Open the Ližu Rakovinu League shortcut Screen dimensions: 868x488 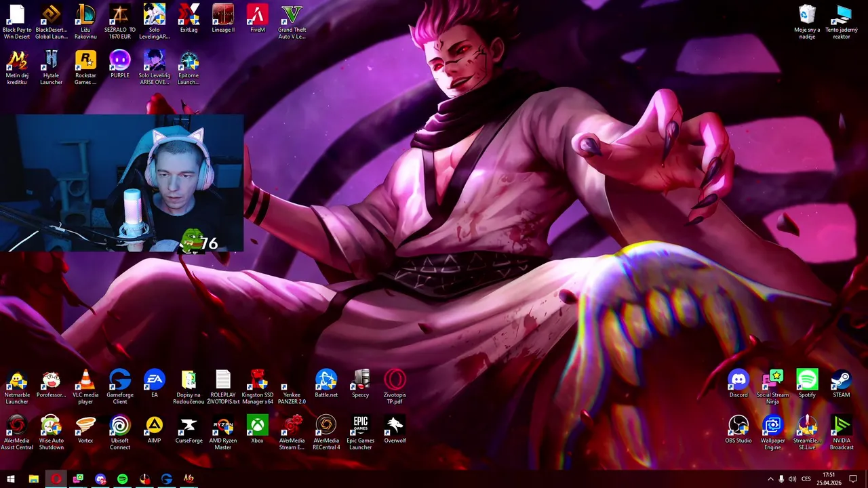pyautogui.click(x=85, y=22)
